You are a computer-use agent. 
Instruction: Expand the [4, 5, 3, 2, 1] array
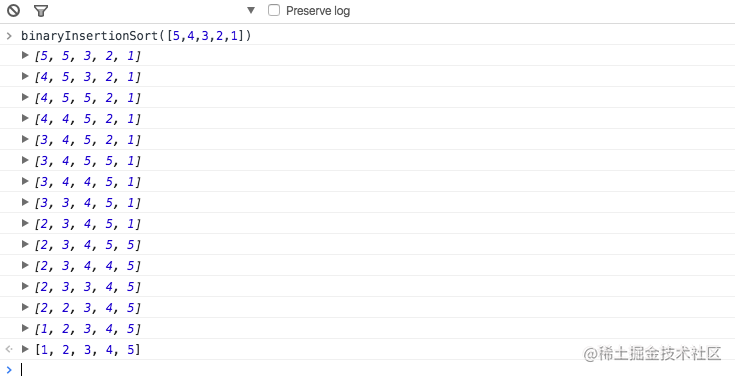point(25,76)
